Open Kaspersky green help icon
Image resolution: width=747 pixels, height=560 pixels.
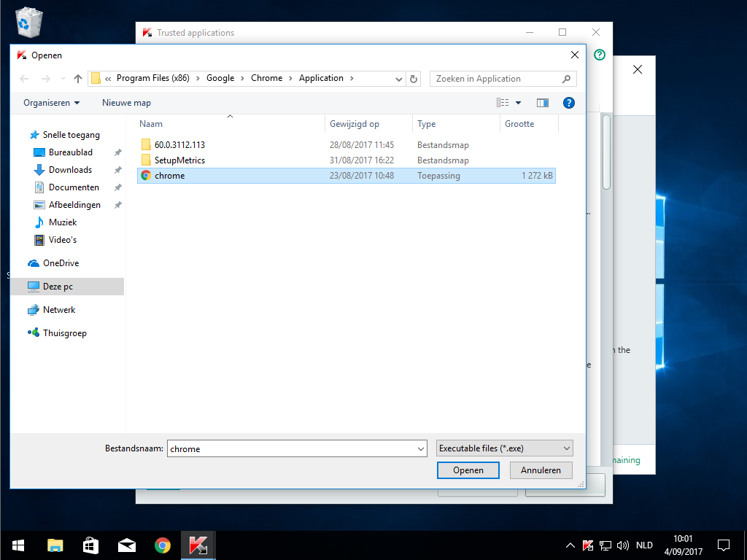[600, 55]
